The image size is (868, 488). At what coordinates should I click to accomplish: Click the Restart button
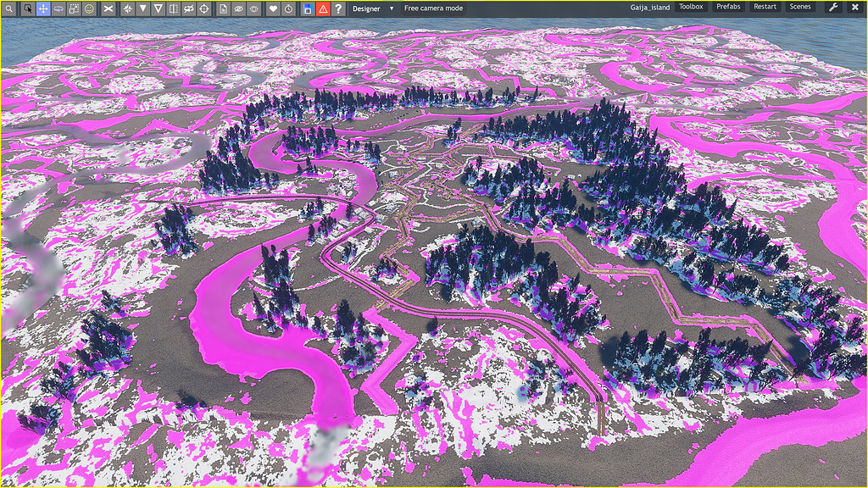point(765,7)
